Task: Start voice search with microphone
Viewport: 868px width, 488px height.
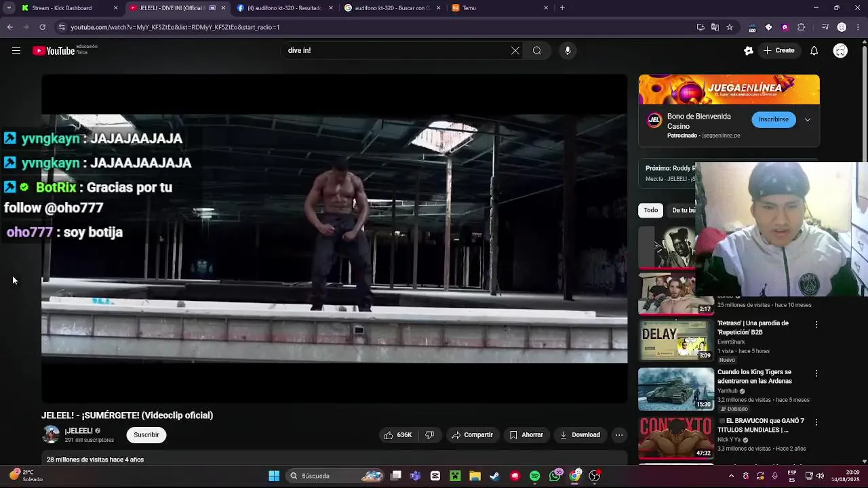Action: coord(568,50)
